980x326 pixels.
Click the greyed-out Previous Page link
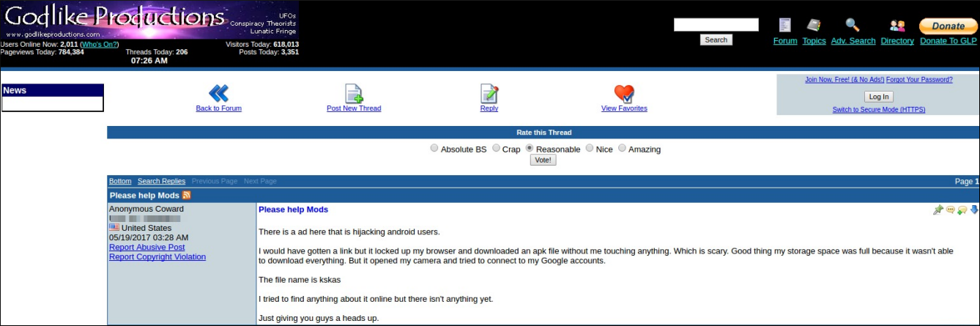click(215, 181)
